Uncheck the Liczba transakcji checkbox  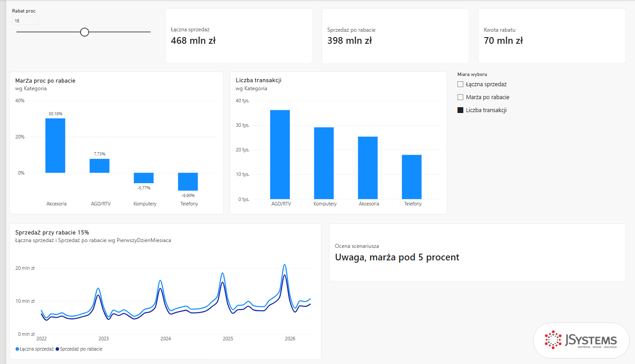[460, 110]
